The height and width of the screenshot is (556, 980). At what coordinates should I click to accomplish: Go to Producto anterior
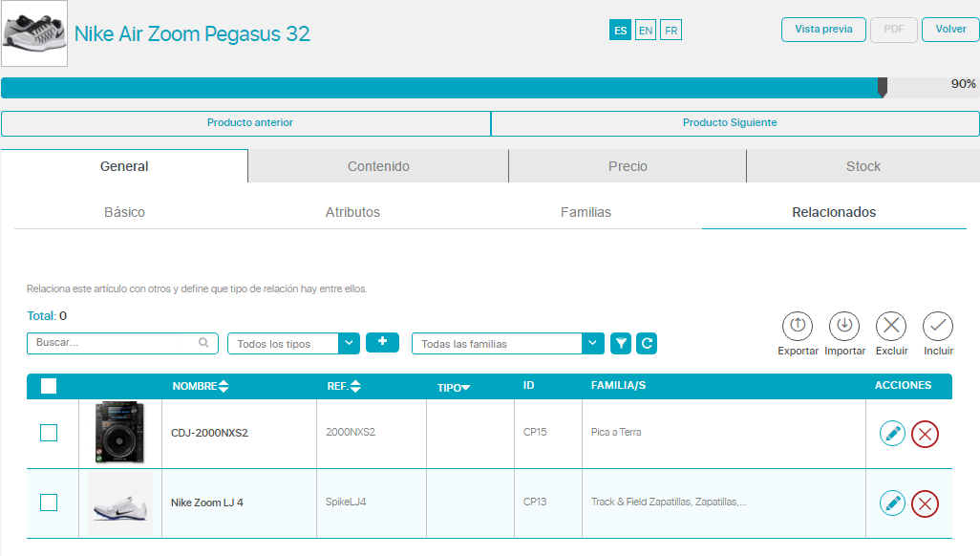pyautogui.click(x=245, y=123)
